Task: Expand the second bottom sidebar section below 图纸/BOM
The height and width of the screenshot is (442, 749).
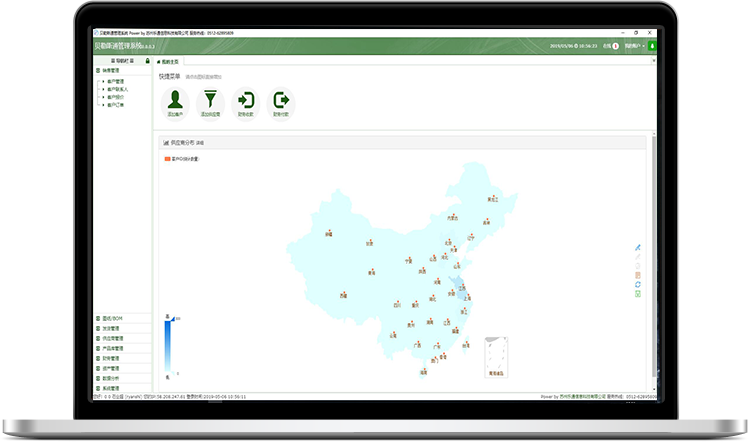Action: click(123, 328)
